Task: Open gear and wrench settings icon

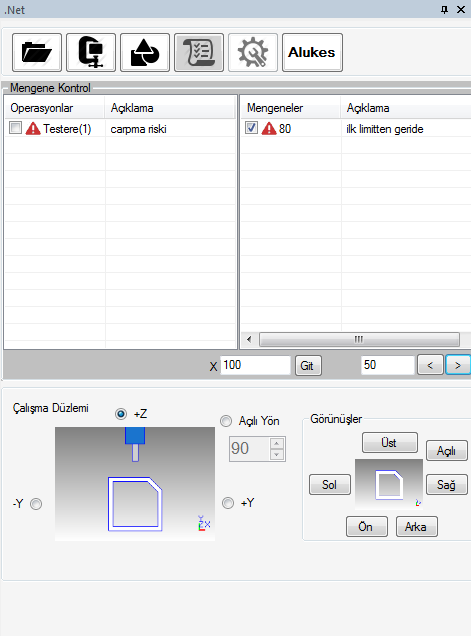Action: tap(253, 53)
